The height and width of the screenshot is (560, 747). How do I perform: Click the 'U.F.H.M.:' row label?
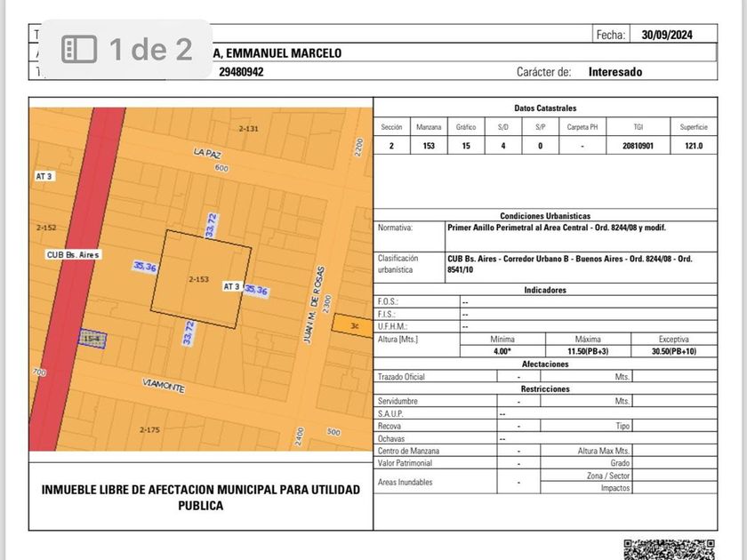tap(392, 326)
